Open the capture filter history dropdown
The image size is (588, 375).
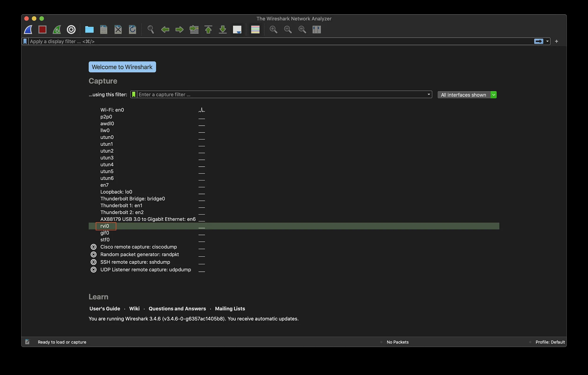click(429, 94)
